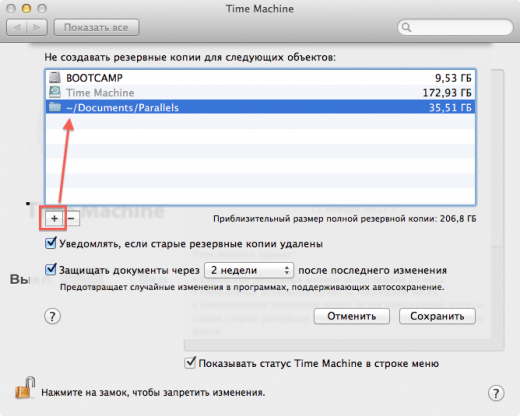Screen dimensions: 520x416
Task: Click the back arrow in the toolbar
Action: (x=17, y=27)
